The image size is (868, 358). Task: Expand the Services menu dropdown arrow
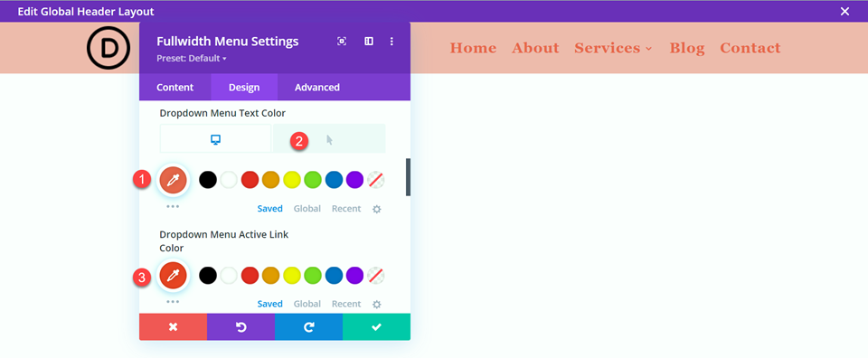(x=649, y=49)
